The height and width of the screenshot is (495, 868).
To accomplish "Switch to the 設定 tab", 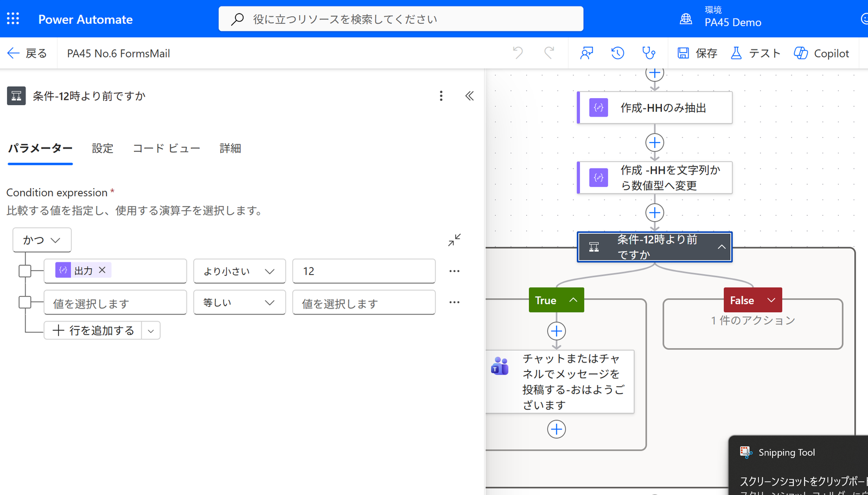I will pyautogui.click(x=103, y=148).
